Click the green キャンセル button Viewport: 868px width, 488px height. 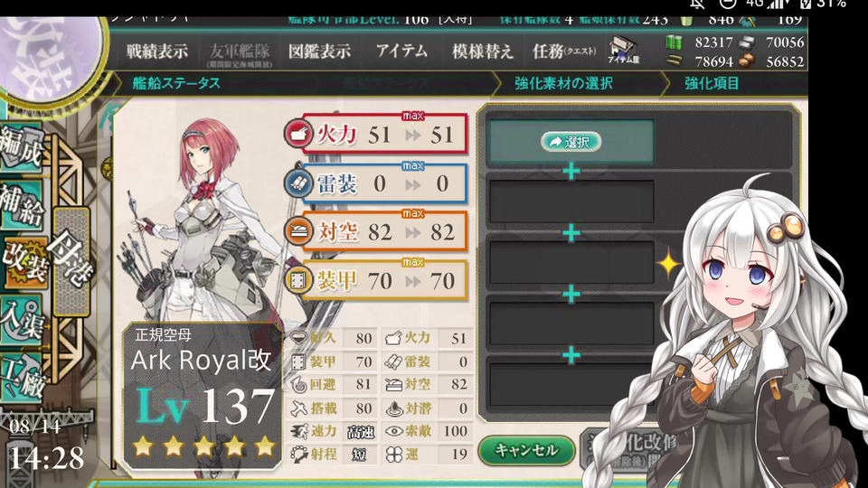[526, 450]
